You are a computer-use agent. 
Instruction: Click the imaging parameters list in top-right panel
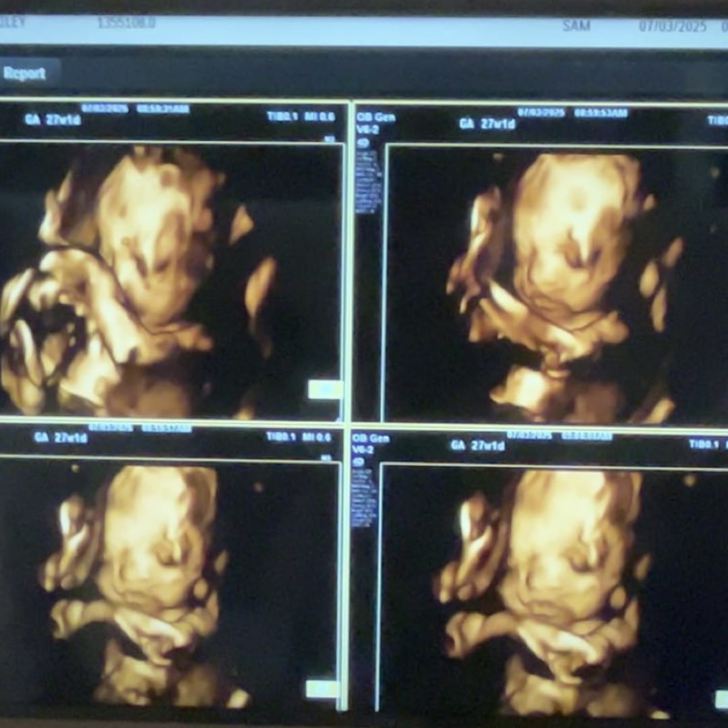(x=367, y=181)
